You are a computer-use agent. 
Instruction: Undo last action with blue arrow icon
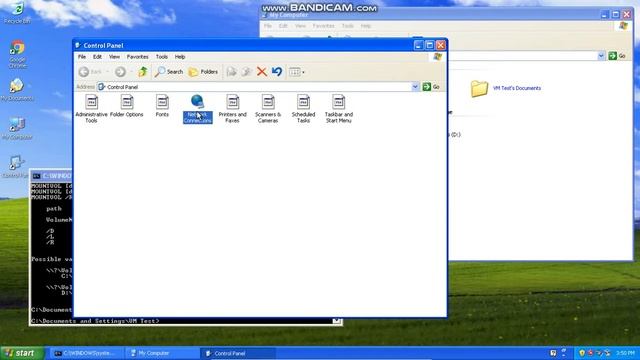pos(277,72)
